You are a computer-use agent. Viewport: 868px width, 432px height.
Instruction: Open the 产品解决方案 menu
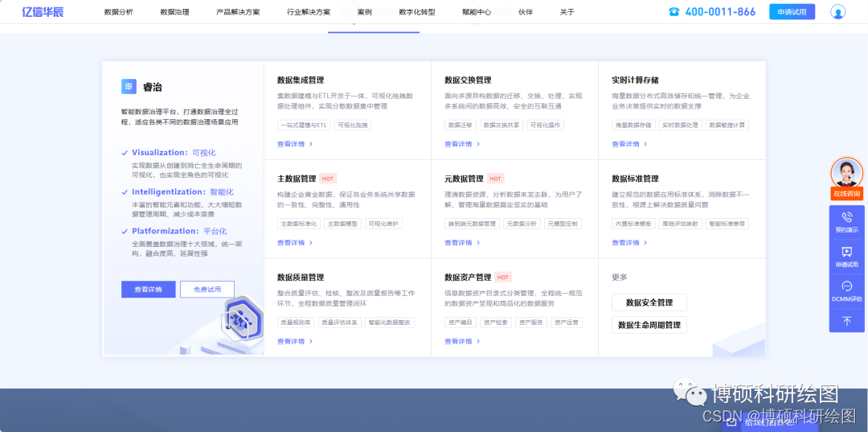(238, 12)
